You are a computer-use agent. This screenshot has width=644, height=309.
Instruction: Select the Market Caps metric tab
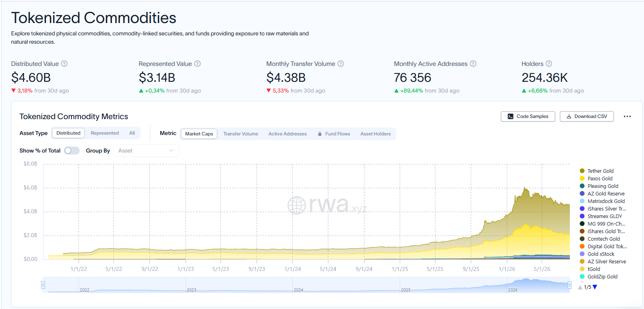(199, 134)
